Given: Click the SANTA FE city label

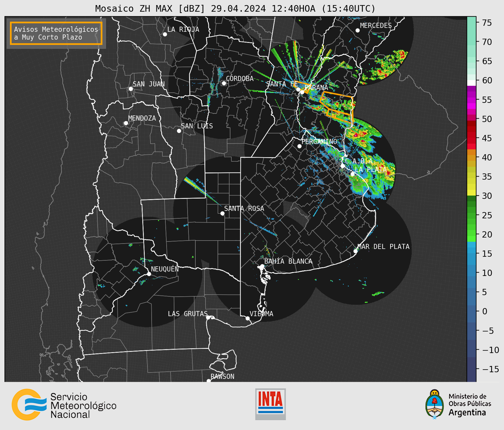Looking at the screenshot, I should click(x=282, y=84).
